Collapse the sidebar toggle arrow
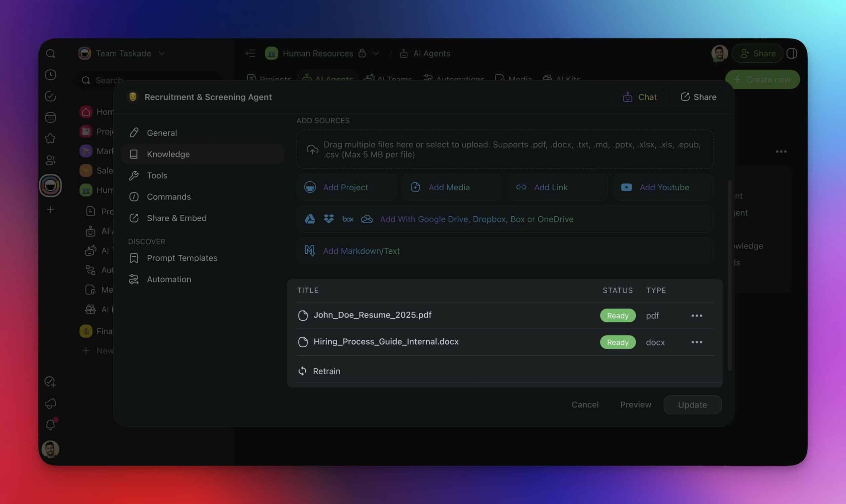The height and width of the screenshot is (504, 846). [x=250, y=53]
